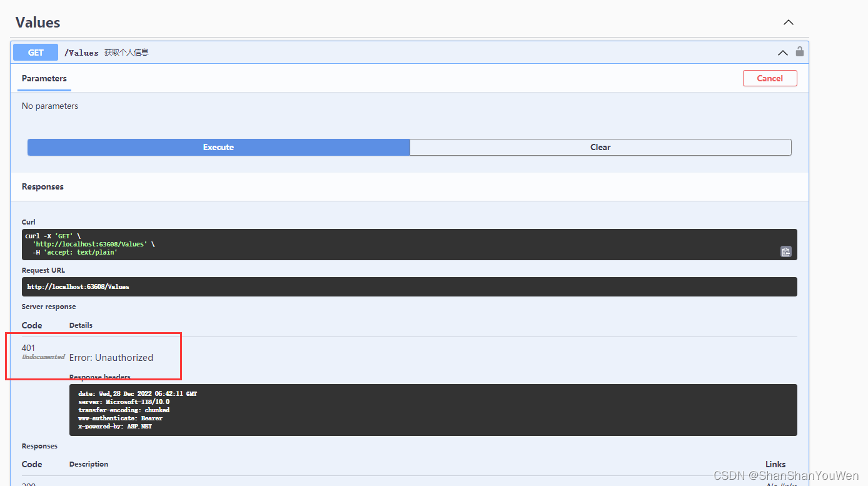This screenshot has width=868, height=486.
Task: Switch to the Parameters tab
Action: (x=44, y=78)
